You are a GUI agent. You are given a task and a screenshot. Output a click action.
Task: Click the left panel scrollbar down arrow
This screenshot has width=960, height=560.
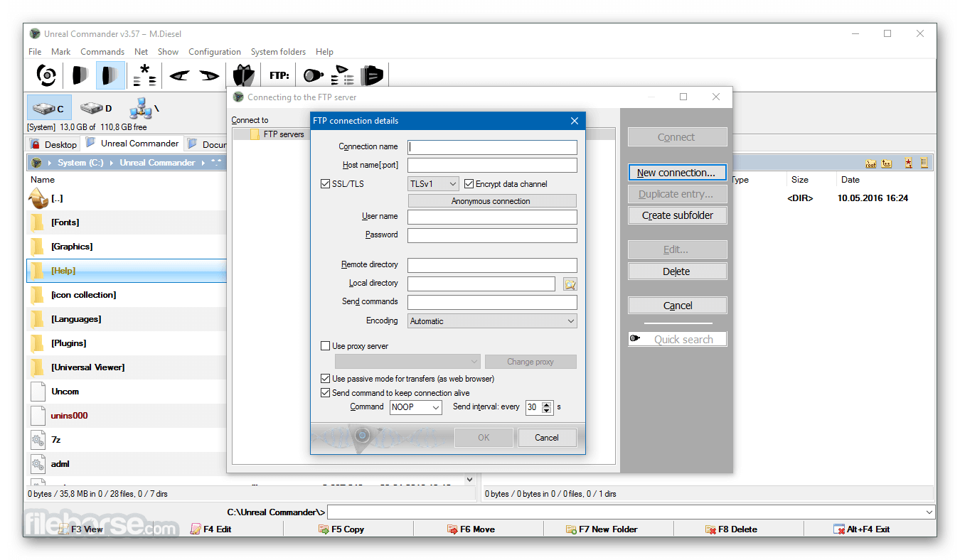pos(469,480)
